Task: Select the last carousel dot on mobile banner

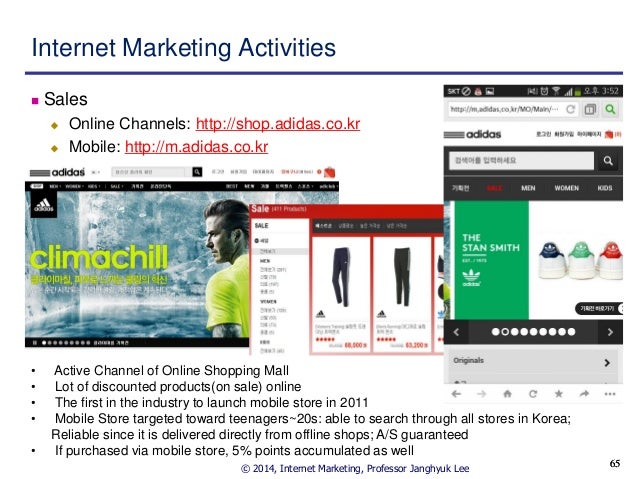Action: coord(571,332)
